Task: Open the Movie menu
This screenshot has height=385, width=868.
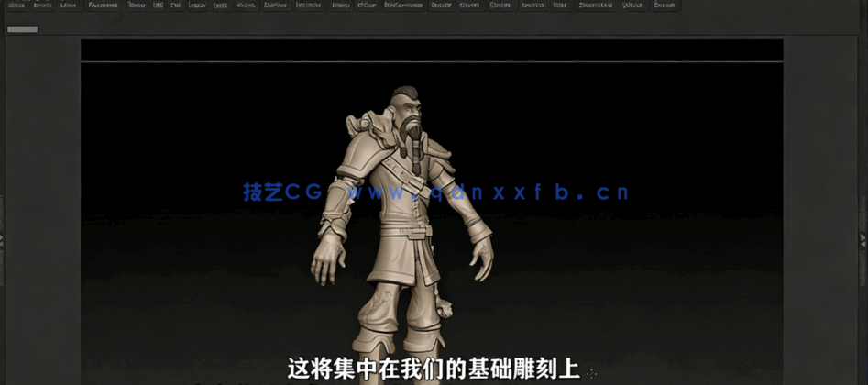Action: tap(340, 5)
